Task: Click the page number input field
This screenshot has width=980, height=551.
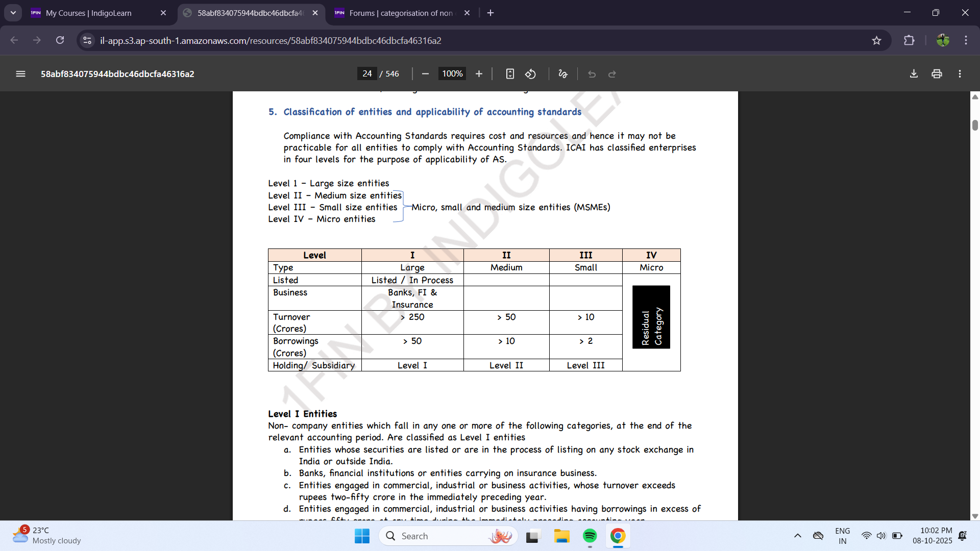Action: 367,74
